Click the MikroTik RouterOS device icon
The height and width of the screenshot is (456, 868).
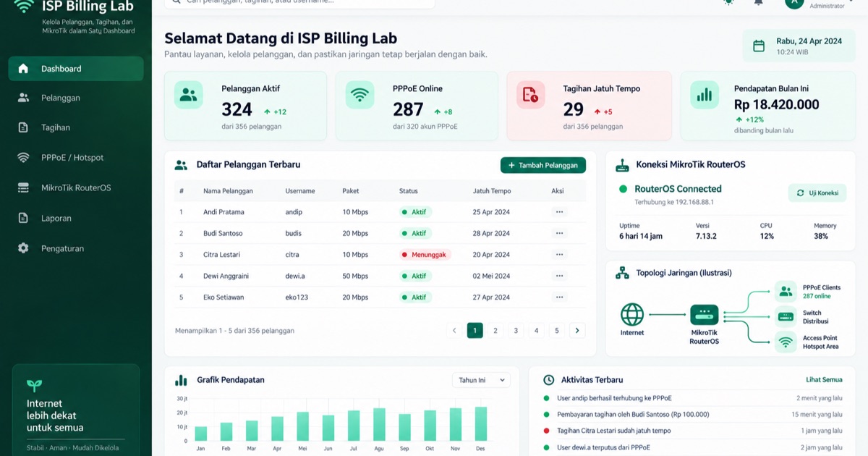(x=704, y=315)
